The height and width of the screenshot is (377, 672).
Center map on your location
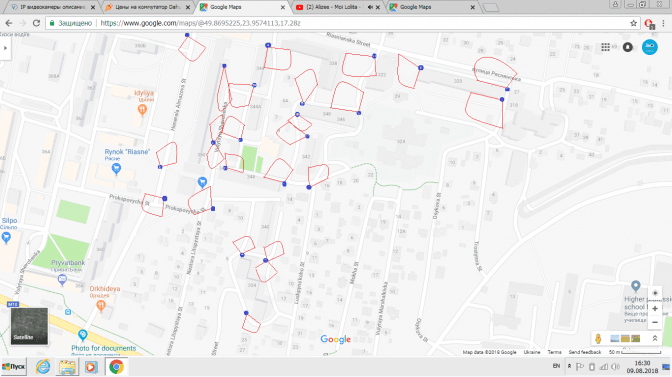point(655,293)
